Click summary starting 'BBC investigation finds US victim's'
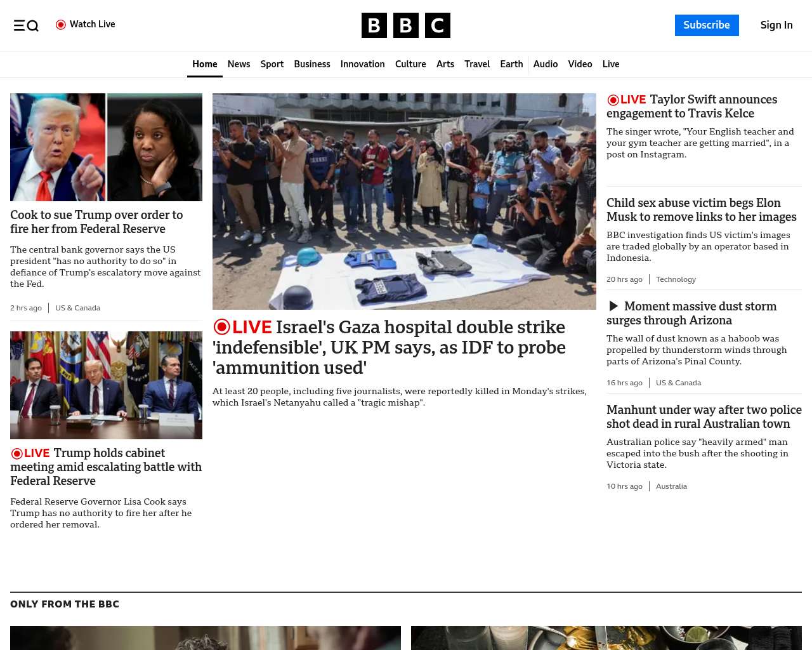This screenshot has height=650, width=812. click(698, 246)
